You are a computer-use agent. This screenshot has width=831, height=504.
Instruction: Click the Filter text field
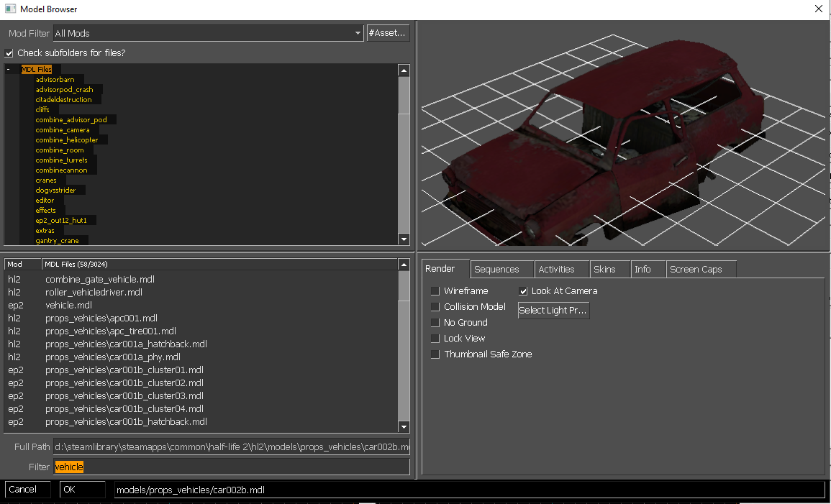tap(232, 467)
